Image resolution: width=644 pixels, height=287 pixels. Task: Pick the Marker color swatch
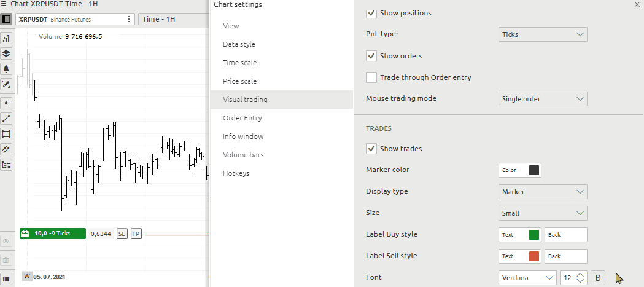[534, 170]
